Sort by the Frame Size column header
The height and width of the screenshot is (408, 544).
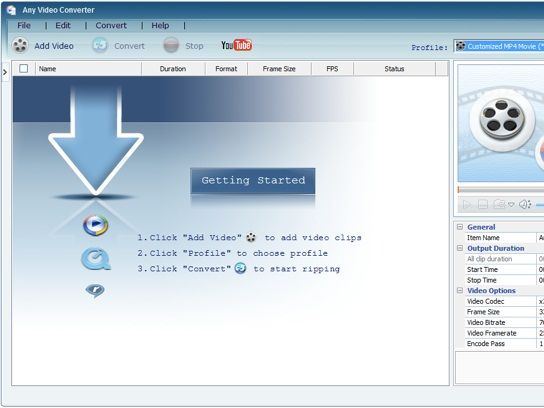pos(279,69)
